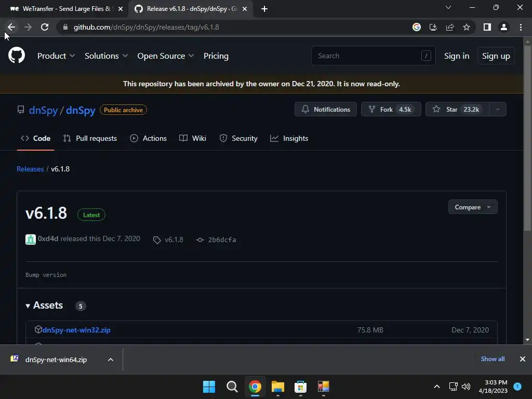The image size is (532, 399).
Task: Open a new browser tab
Action: point(264,9)
